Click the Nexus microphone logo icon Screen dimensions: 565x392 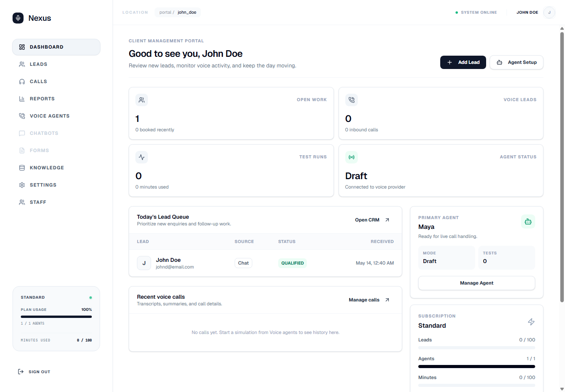coord(18,18)
